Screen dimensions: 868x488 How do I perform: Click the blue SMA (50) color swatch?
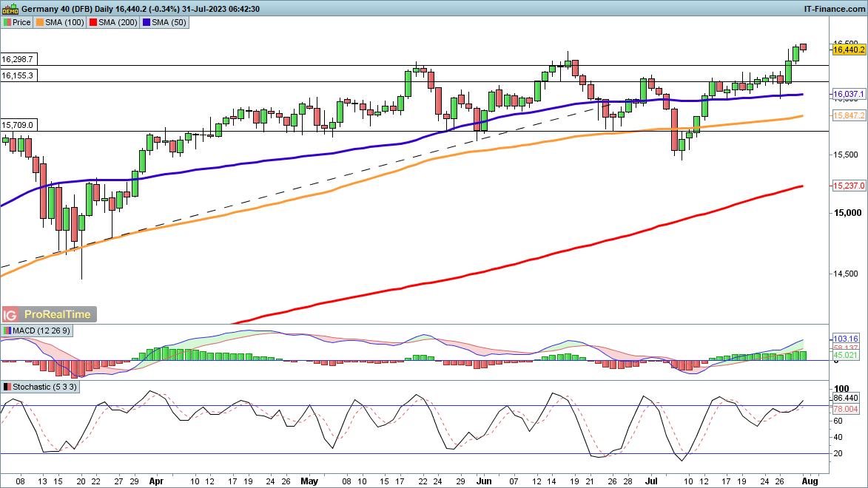pyautogui.click(x=146, y=22)
